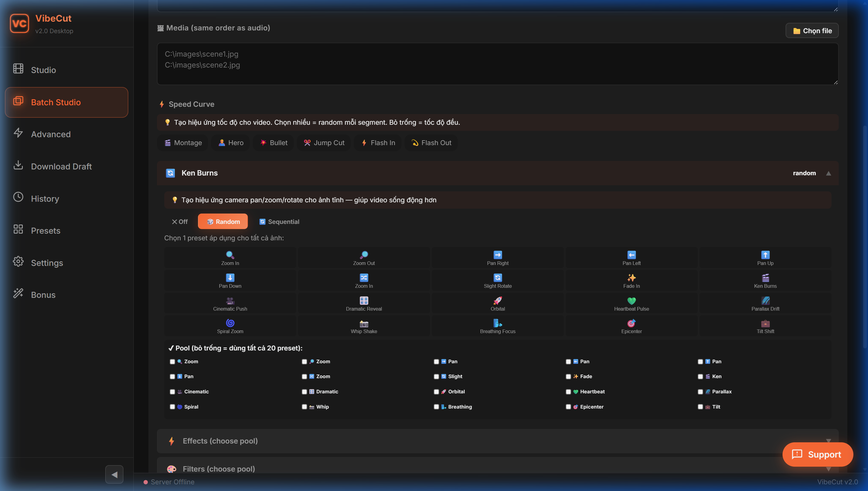Screen dimensions: 868x491
Task: Apply the Tilt Shift preset tile
Action: tap(765, 326)
